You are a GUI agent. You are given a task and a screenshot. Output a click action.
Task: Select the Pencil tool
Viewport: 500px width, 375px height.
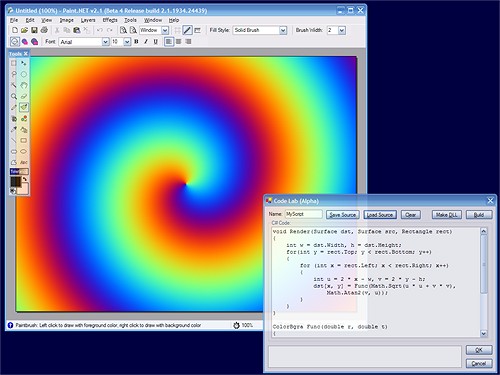coord(14,107)
